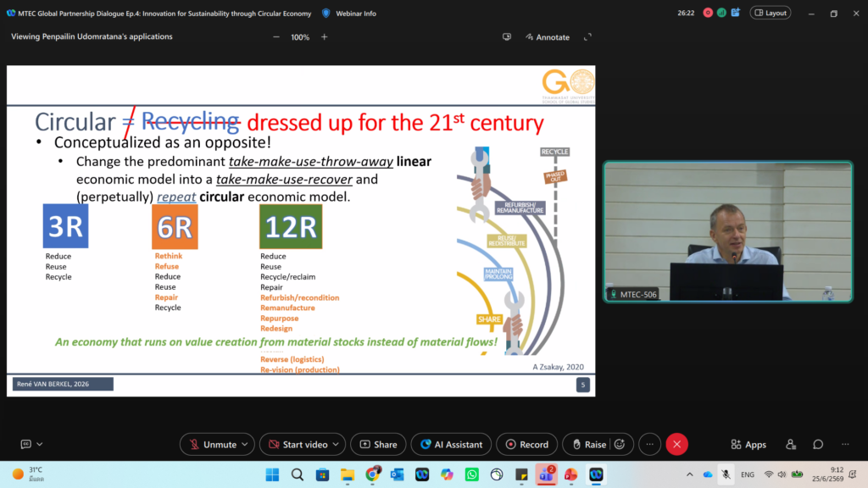Zoom in shared content with plus
This screenshot has height=488, width=868.
[x=325, y=37]
